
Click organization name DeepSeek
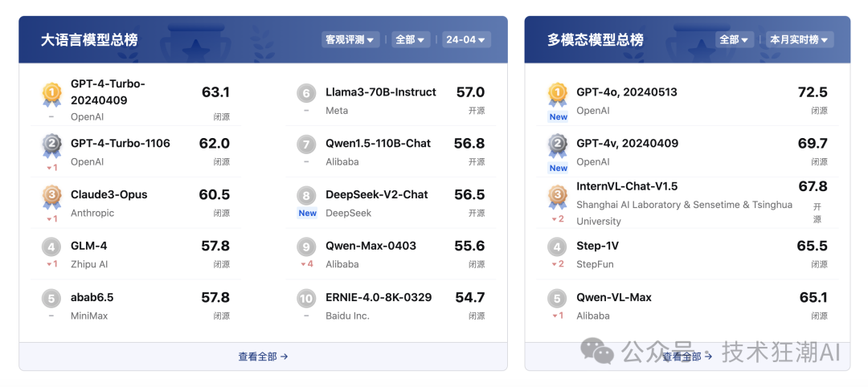[x=348, y=213]
